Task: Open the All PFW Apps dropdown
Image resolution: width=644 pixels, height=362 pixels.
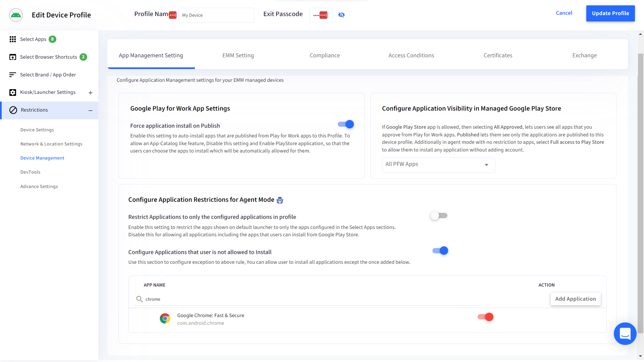Action: pyautogui.click(x=438, y=165)
